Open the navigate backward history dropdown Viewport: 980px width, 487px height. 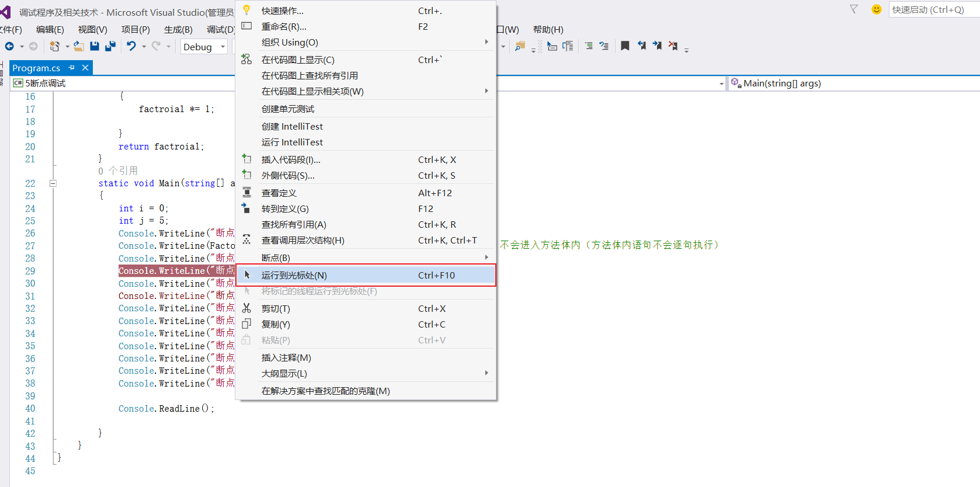tap(22, 47)
